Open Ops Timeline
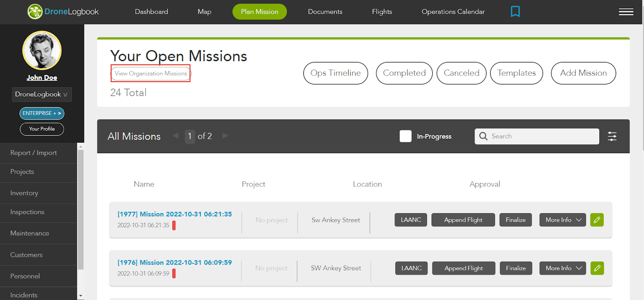The width and height of the screenshot is (644, 300). (336, 73)
